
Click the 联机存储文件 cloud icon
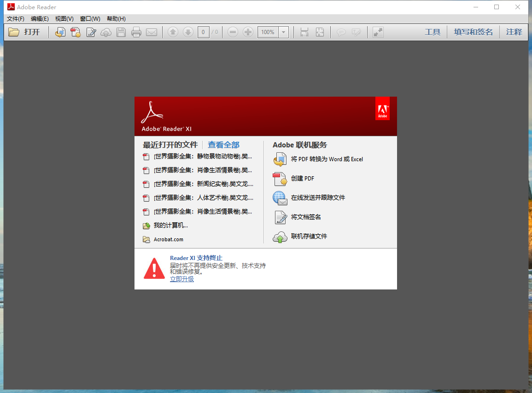pos(280,237)
